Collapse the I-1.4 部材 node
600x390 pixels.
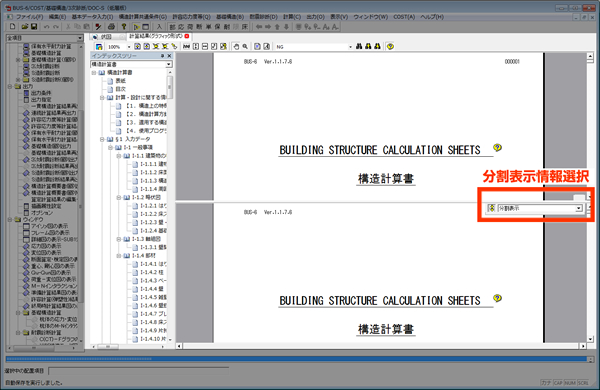click(119, 256)
